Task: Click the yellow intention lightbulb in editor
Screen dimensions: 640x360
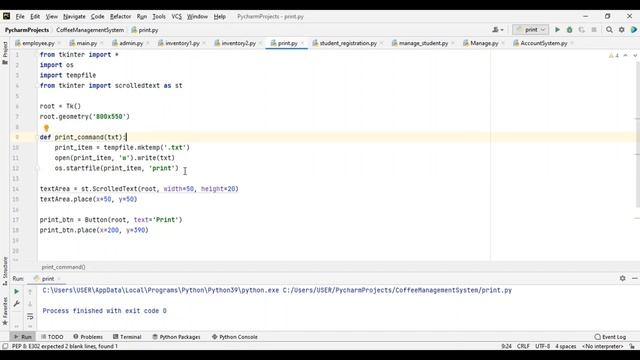Action: tap(46, 128)
